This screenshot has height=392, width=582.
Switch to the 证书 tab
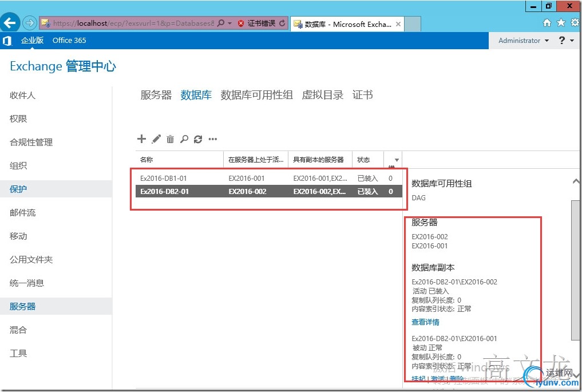pyautogui.click(x=363, y=95)
